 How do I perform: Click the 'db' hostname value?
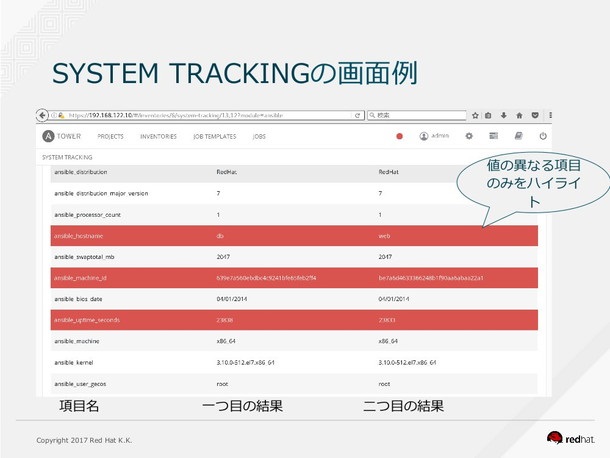(220, 236)
